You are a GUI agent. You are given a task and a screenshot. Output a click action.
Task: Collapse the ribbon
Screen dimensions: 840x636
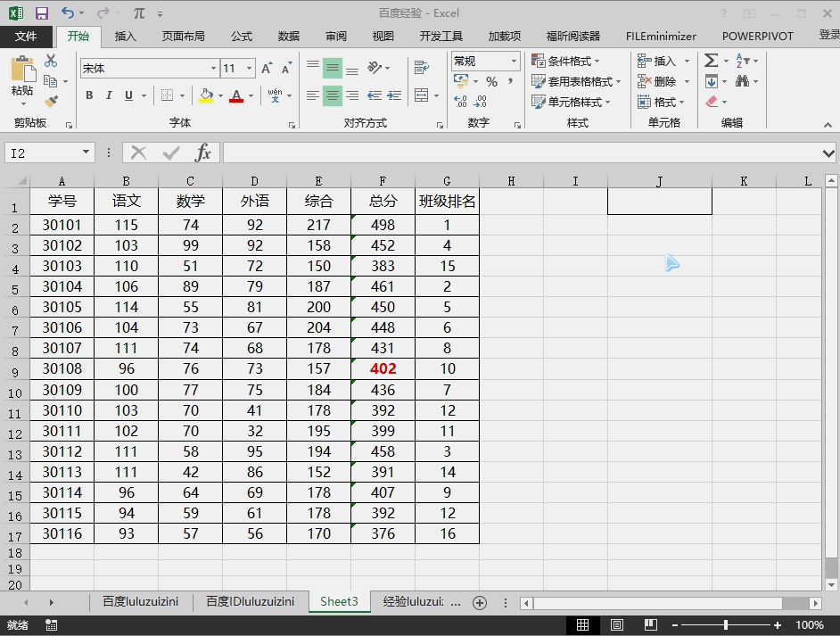click(828, 124)
